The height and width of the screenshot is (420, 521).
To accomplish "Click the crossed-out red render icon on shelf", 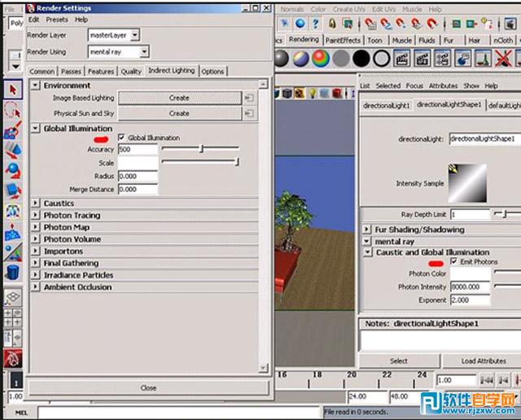I will 503,59.
